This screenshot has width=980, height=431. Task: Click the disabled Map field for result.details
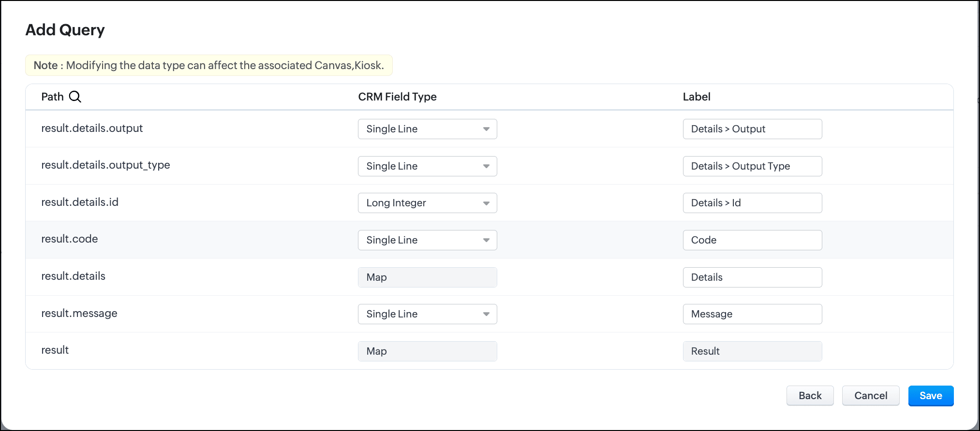(x=427, y=277)
